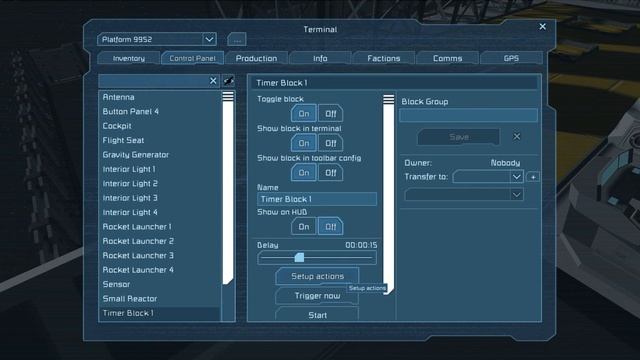Click the Save block group button

pos(458,137)
